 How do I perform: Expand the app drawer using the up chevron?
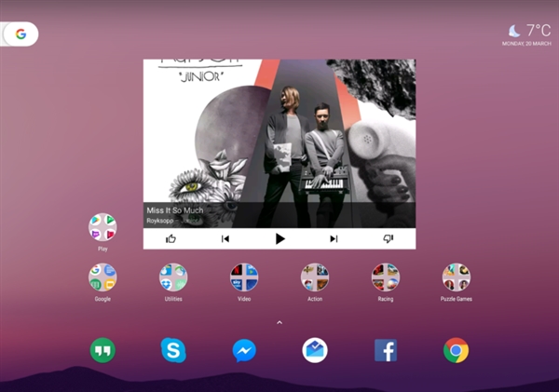[279, 322]
